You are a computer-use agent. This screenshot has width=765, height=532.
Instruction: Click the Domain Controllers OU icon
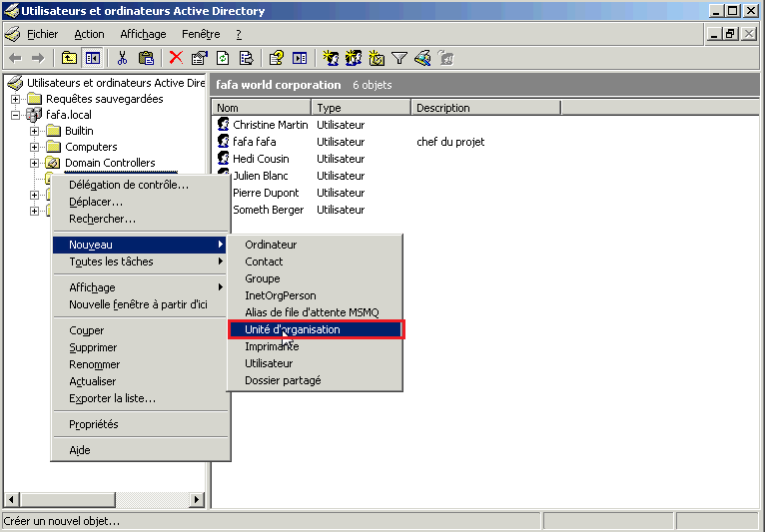click(53, 163)
